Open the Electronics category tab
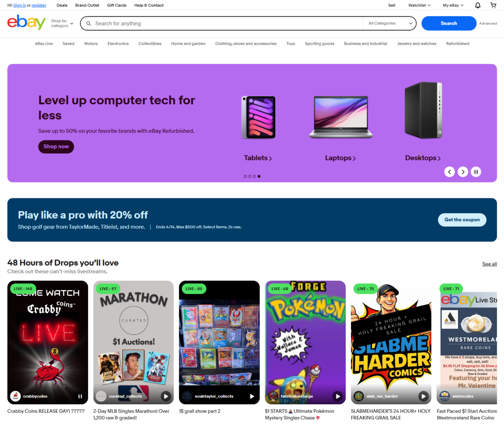Viewport: 504px width, 431px height. coord(118,43)
